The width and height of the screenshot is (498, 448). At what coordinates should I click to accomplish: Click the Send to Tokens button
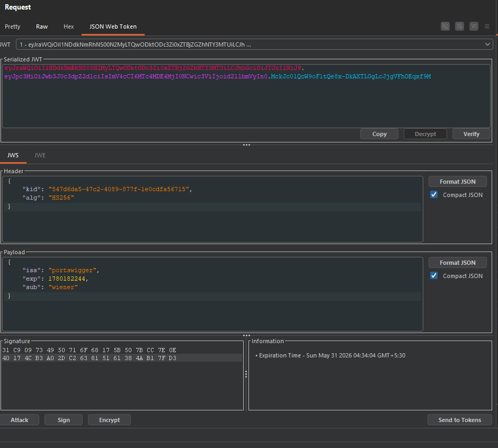tap(459, 420)
